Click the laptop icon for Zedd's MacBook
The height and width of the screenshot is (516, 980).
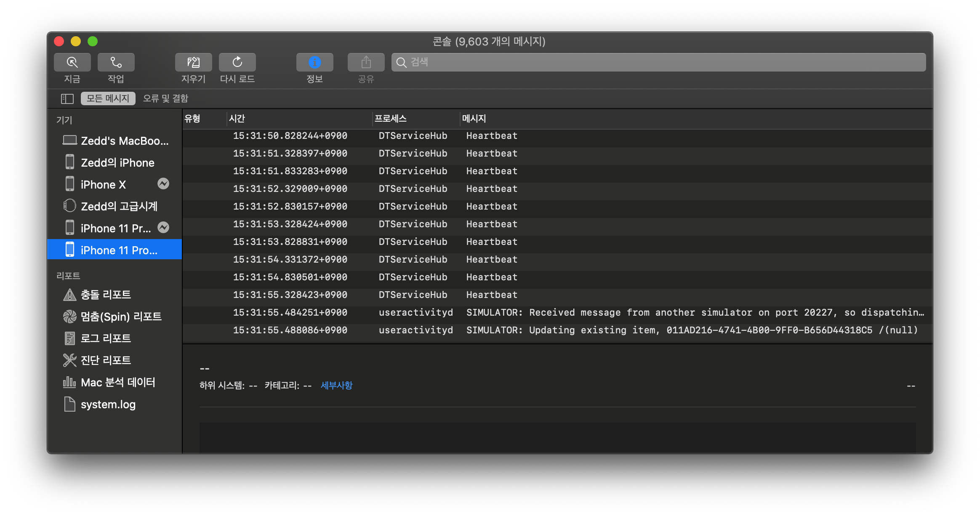coord(69,140)
